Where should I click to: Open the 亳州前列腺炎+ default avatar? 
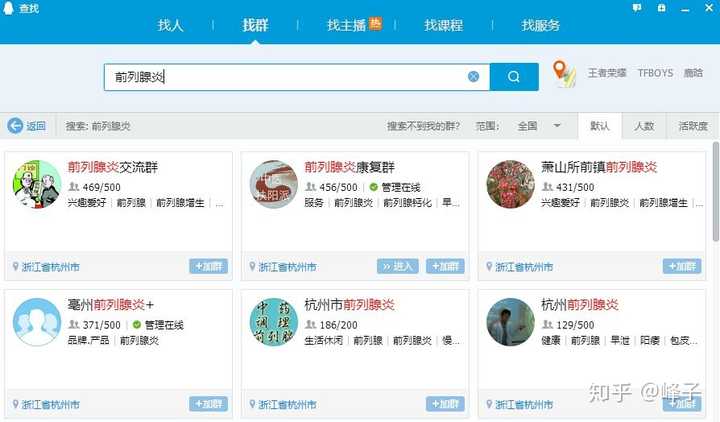coord(37,322)
